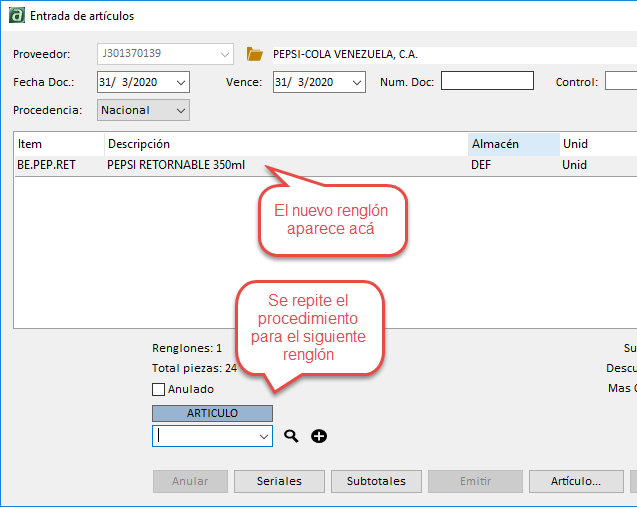The width and height of the screenshot is (637, 507).
Task: Click the Unid column header
Action: 596,144
